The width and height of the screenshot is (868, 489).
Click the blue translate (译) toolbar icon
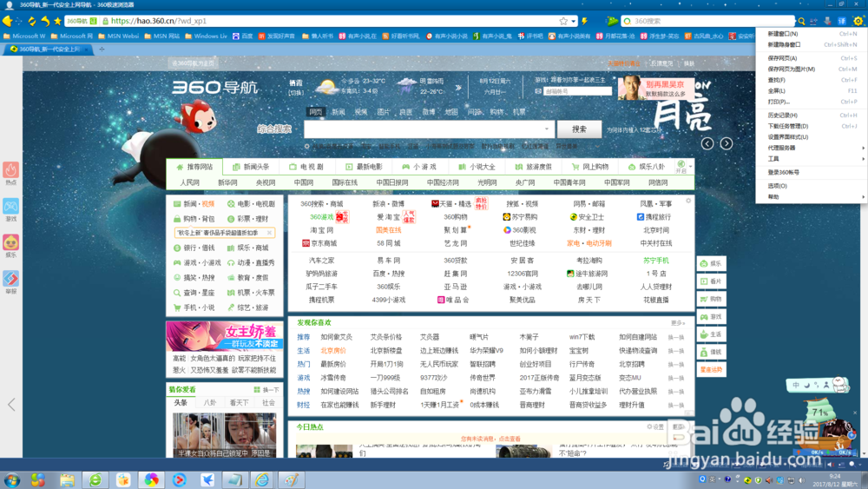[x=842, y=21]
